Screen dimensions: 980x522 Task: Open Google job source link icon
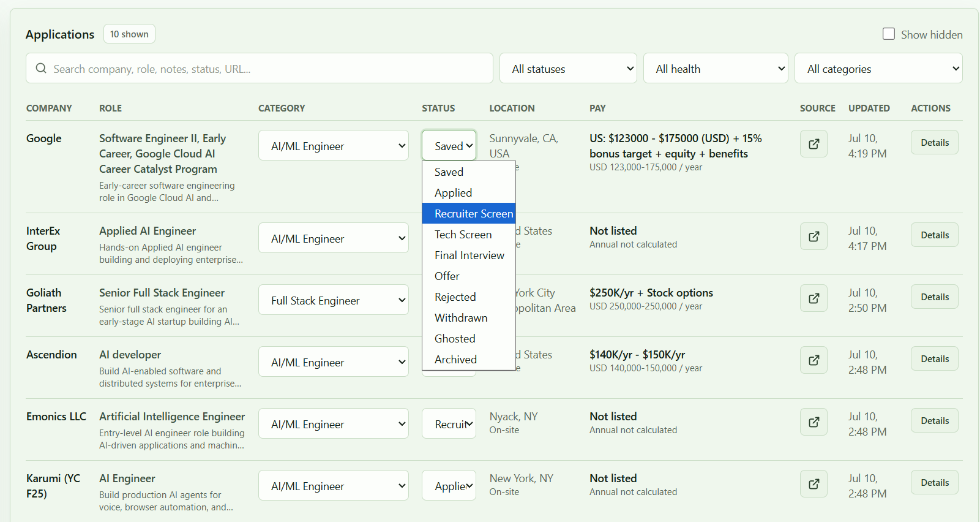(x=814, y=144)
